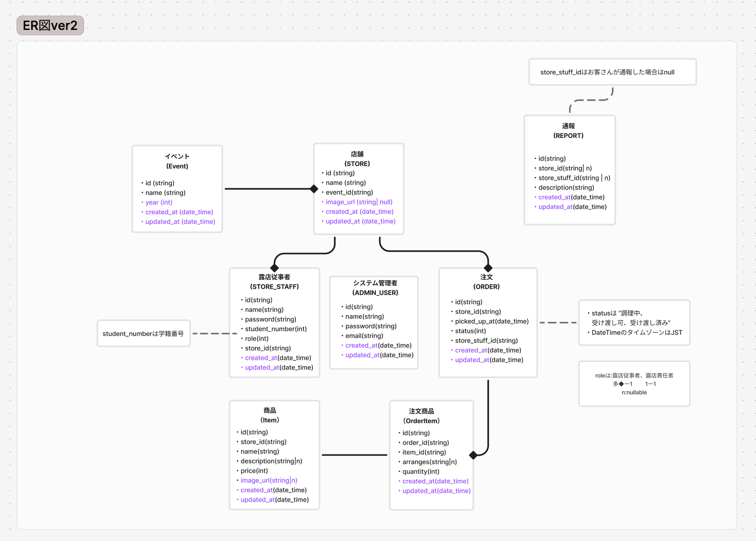Click the diamond endpoint on STORE's left edge

314,189
